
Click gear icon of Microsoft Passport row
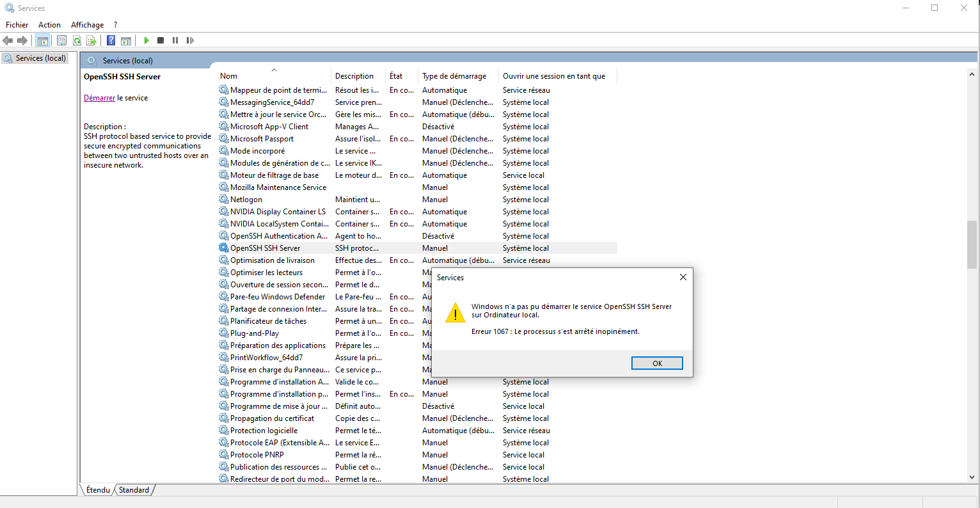pos(224,138)
